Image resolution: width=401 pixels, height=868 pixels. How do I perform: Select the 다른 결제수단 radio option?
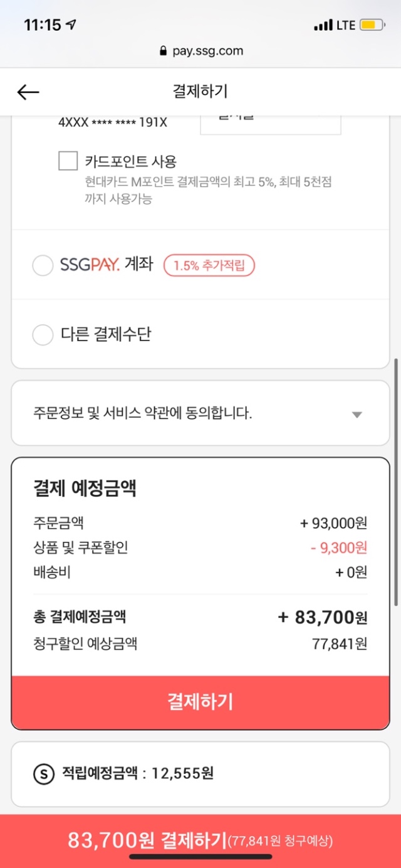[43, 335]
